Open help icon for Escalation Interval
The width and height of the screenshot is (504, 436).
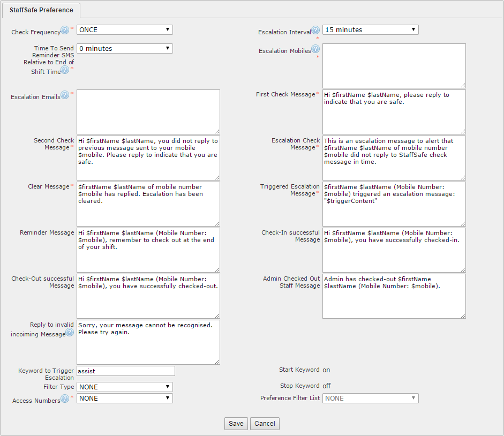coord(315,30)
